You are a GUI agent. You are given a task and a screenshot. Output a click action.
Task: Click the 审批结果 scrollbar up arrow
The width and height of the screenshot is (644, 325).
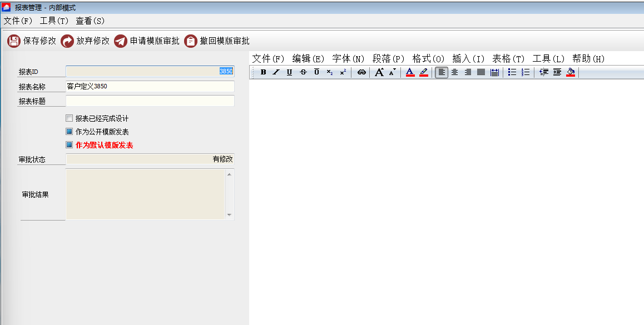tap(229, 174)
